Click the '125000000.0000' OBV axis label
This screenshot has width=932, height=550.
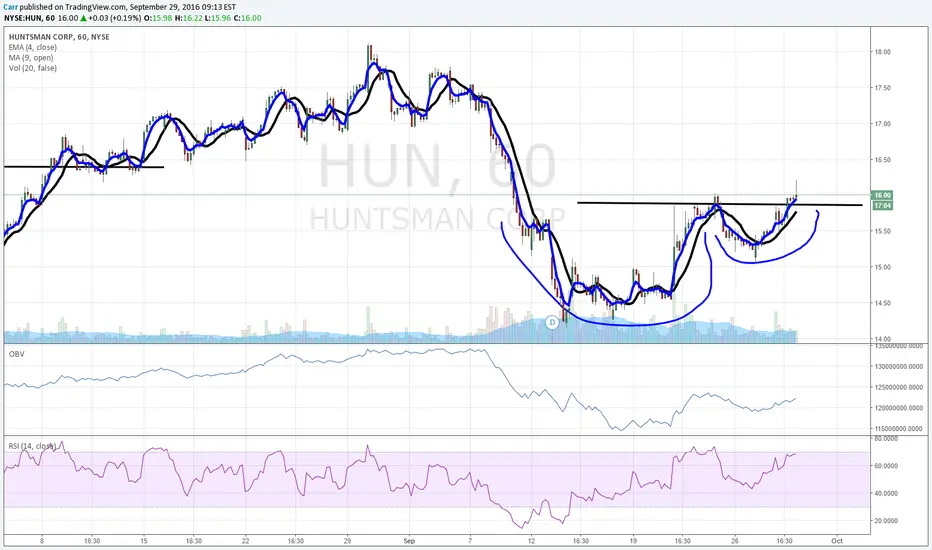(899, 387)
